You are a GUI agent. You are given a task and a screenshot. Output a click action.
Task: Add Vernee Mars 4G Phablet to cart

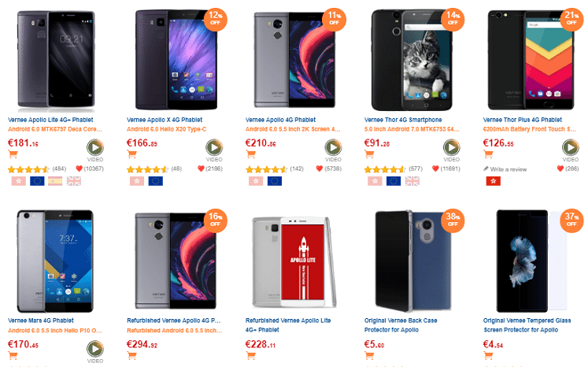click(13, 355)
